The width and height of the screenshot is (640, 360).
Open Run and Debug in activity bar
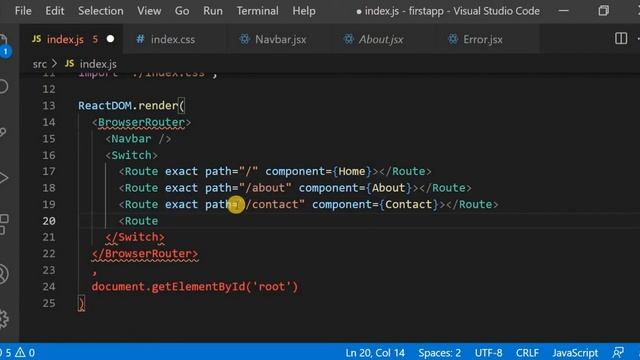click(3, 178)
